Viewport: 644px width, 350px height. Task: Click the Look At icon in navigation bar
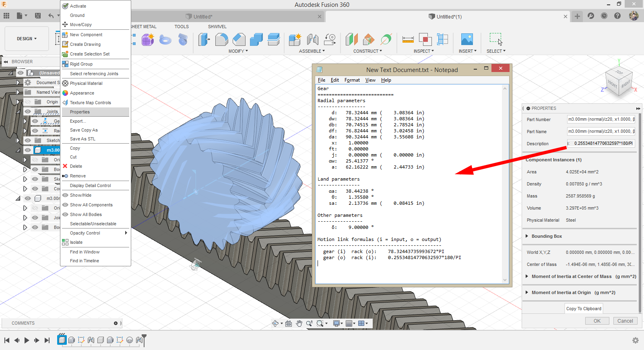[x=289, y=323]
